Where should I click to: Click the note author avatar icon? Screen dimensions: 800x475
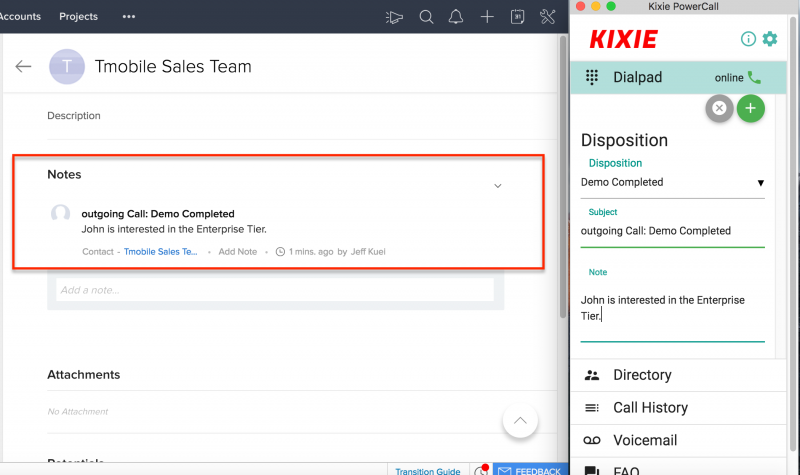click(60, 213)
